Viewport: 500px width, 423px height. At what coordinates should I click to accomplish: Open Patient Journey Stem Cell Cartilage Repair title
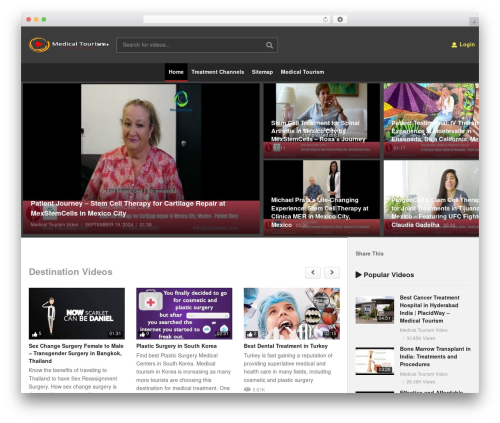coord(128,208)
